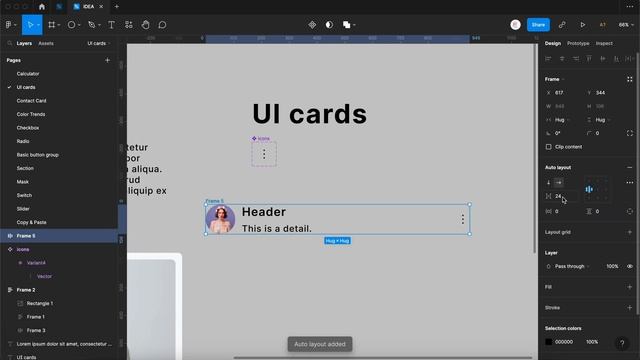Open Auto layout advanced settings dots
Screen dimensions: 640x360
tap(629, 182)
